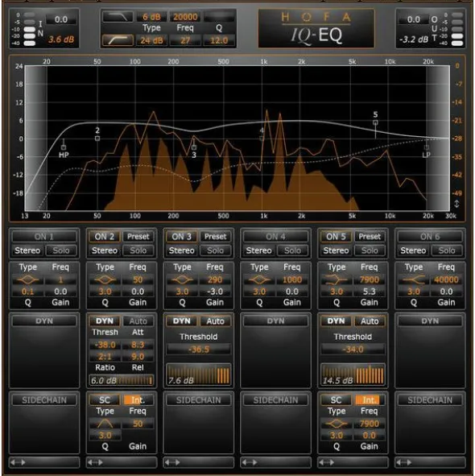
Task: Enable DYN on band 4
Action: pos(275,321)
